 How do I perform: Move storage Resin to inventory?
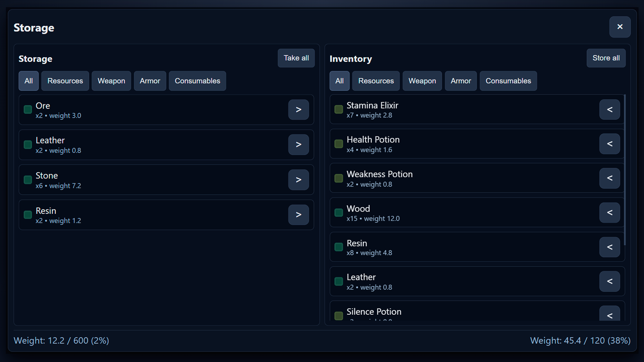pyautogui.click(x=298, y=215)
